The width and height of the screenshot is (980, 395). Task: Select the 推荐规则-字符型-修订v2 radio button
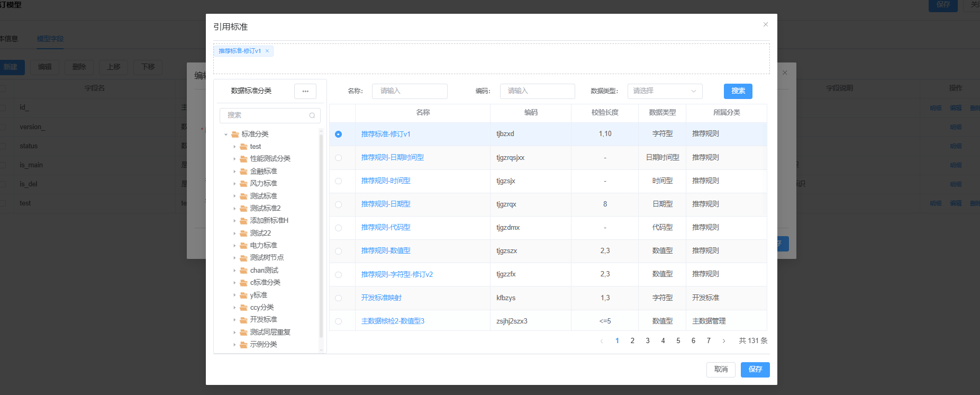pyautogui.click(x=338, y=274)
